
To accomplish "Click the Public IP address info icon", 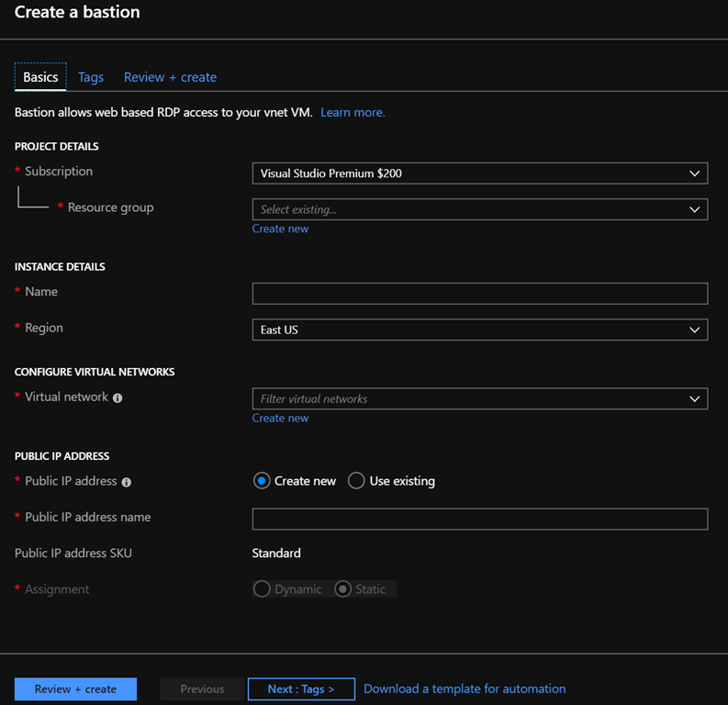I will tap(126, 482).
